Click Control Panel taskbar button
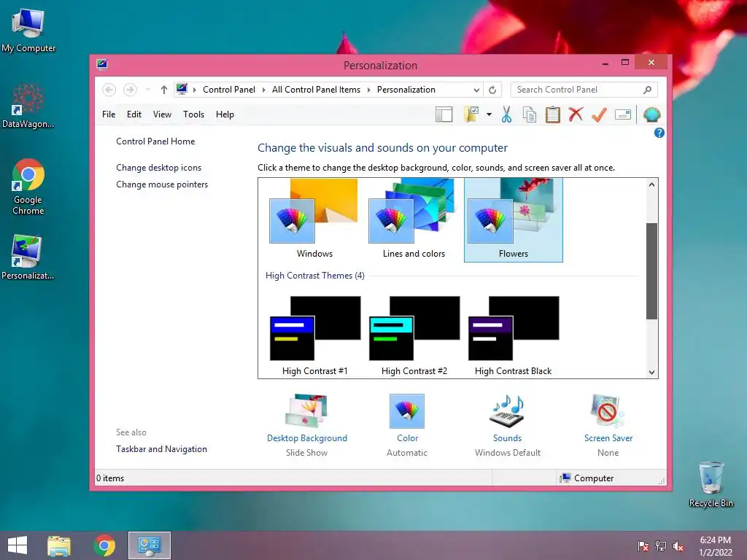The height and width of the screenshot is (560, 747). pos(149,545)
